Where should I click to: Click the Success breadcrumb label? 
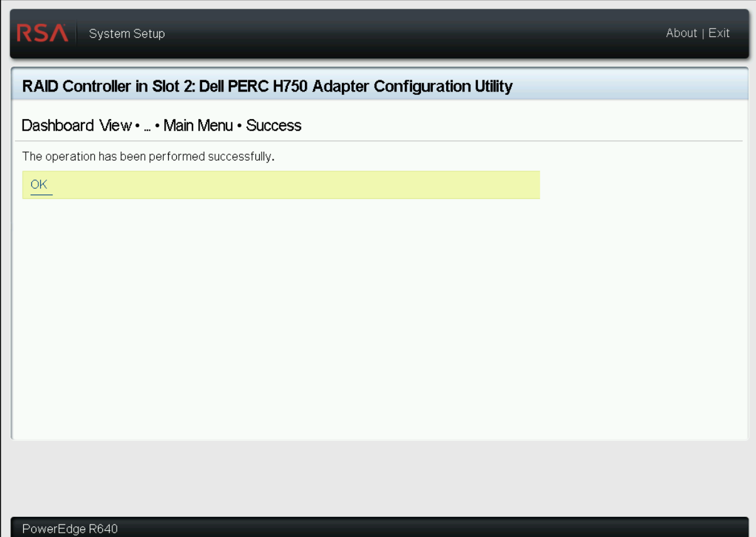[274, 125]
